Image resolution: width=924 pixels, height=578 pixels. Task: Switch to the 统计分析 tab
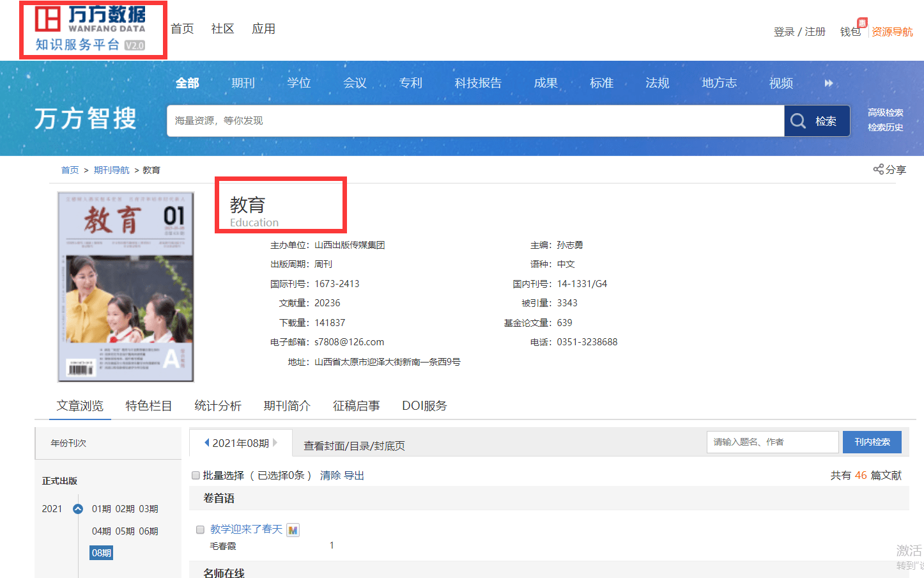point(217,405)
